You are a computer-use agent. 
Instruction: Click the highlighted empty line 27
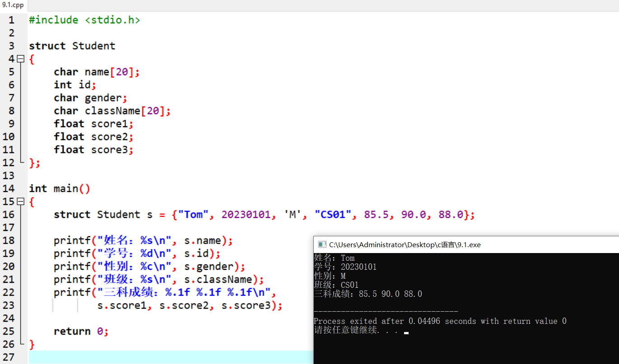(171, 357)
